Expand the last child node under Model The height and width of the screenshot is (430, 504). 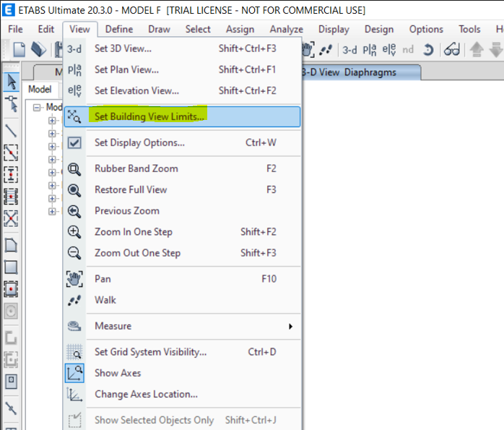(52, 212)
